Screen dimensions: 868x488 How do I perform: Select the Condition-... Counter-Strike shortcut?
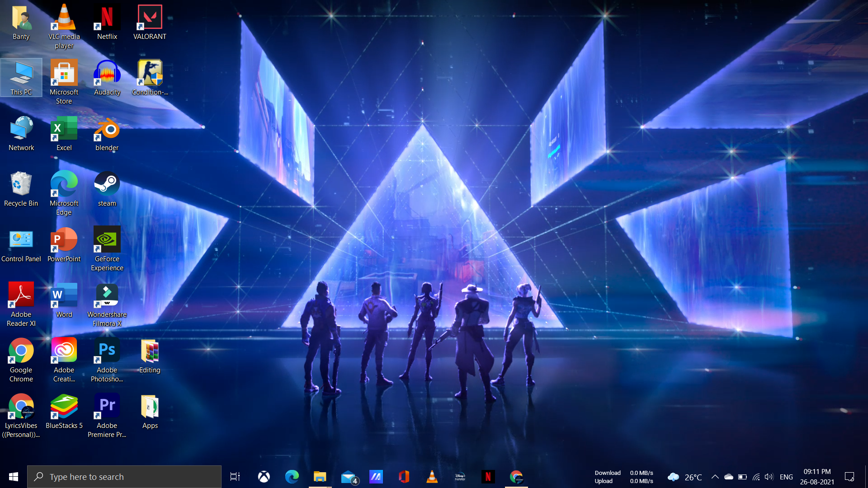[x=150, y=78]
